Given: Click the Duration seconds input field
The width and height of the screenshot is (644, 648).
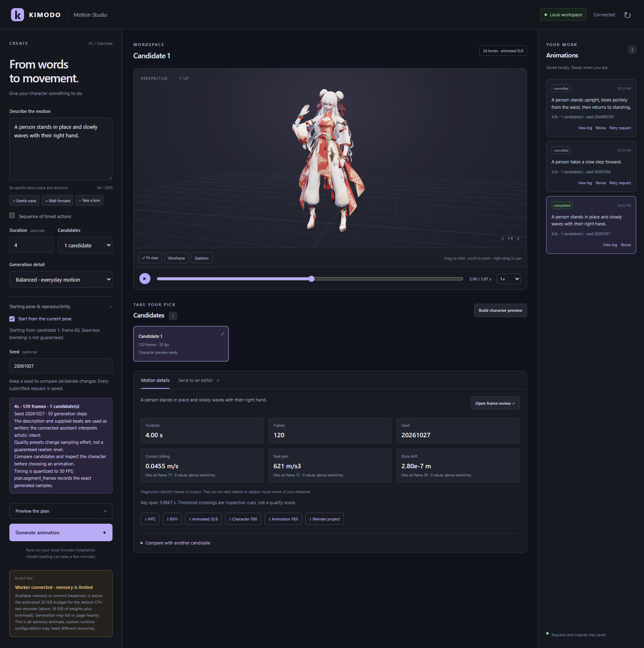Looking at the screenshot, I should [x=31, y=245].
